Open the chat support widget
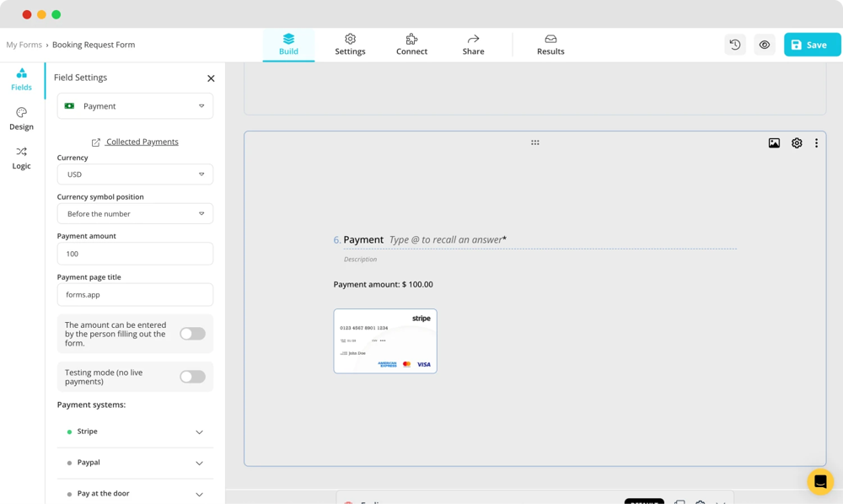The image size is (843, 504). (819, 481)
